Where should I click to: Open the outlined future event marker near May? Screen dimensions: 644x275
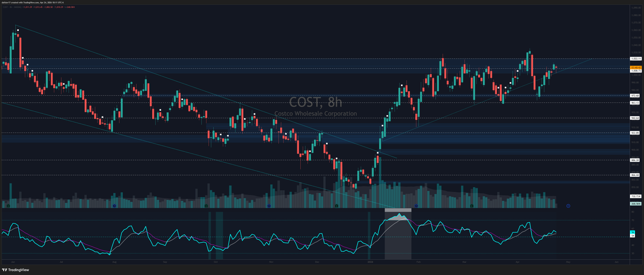[x=568, y=206]
